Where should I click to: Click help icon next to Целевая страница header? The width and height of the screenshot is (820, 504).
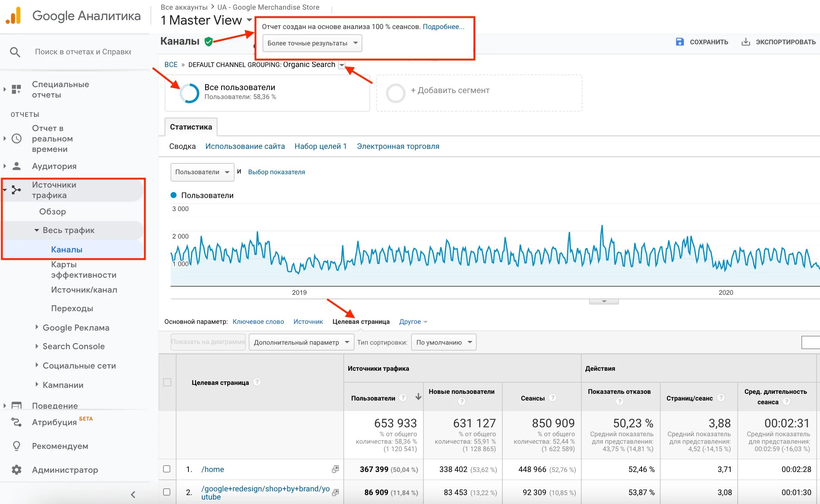pyautogui.click(x=257, y=382)
